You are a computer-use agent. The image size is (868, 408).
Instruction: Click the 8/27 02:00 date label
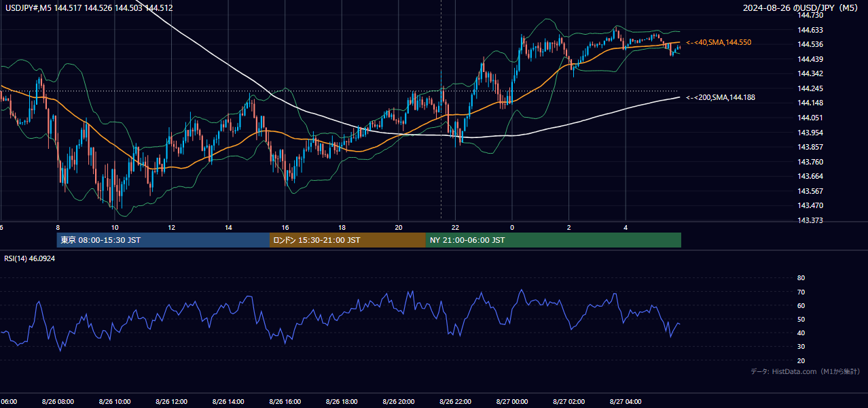pyautogui.click(x=568, y=402)
